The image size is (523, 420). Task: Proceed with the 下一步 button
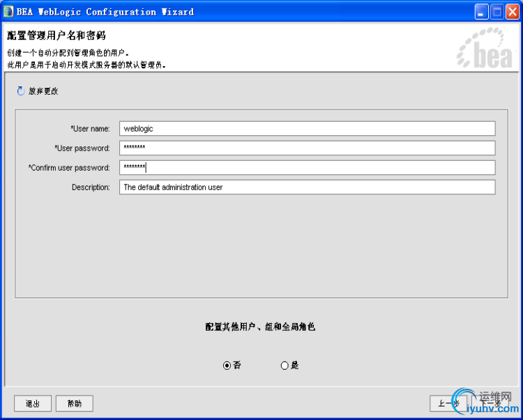[490, 403]
